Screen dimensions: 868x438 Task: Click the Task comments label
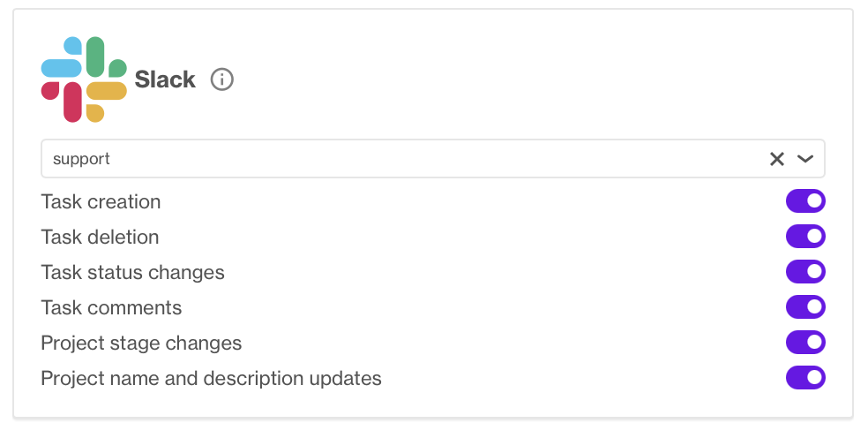coord(111,307)
